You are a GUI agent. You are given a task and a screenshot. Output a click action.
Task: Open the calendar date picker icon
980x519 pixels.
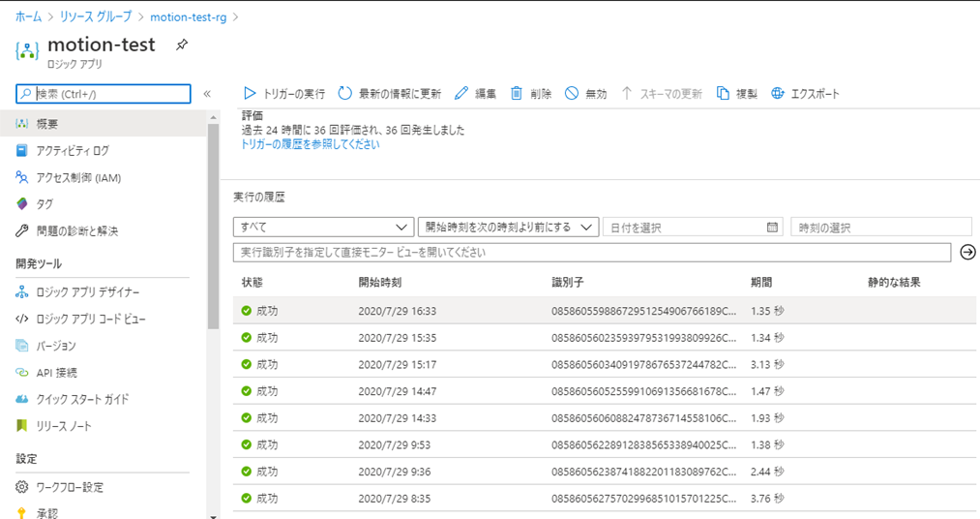click(773, 227)
